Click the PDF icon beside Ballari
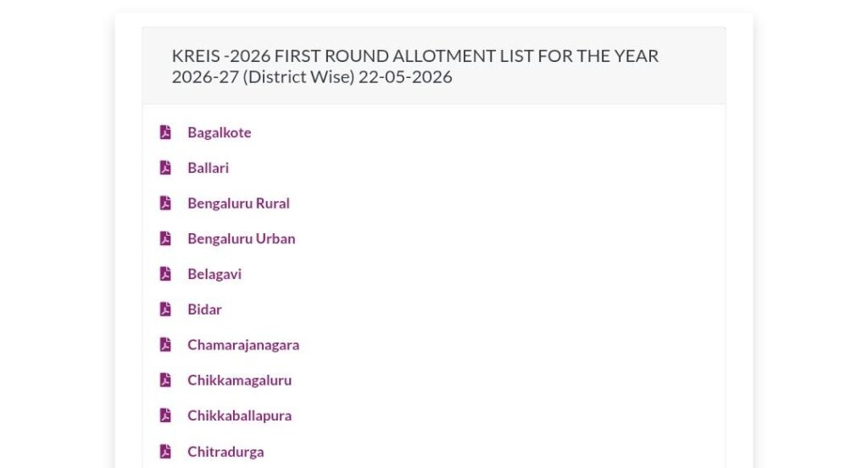Screen dimensions: 868x468 pos(165,168)
